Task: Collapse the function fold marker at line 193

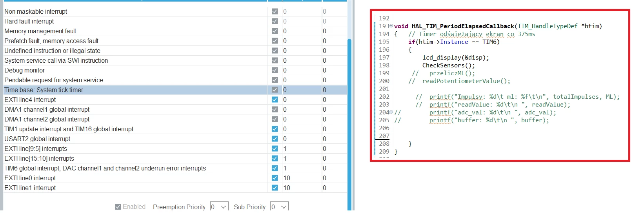Action: click(x=391, y=26)
